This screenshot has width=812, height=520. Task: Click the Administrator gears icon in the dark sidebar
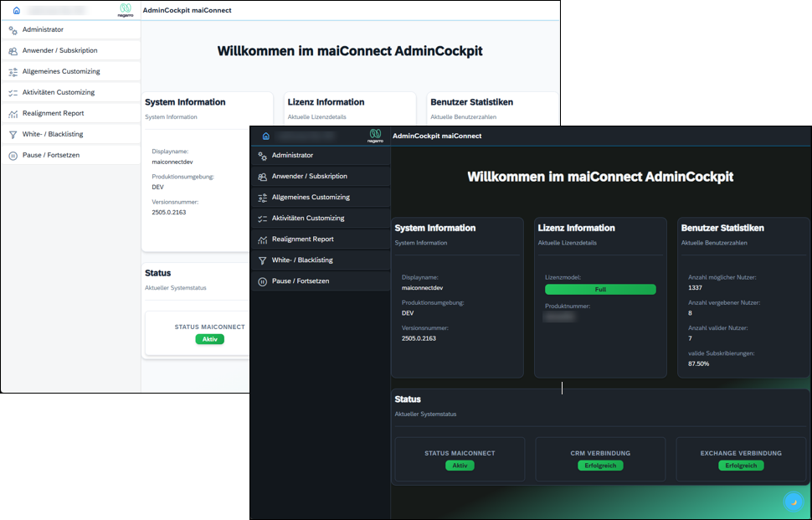(x=263, y=156)
